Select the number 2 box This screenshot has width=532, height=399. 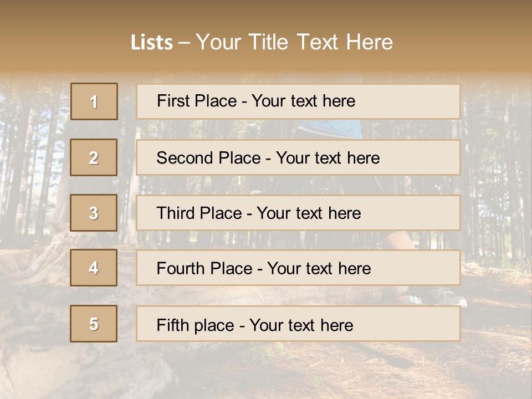94,157
